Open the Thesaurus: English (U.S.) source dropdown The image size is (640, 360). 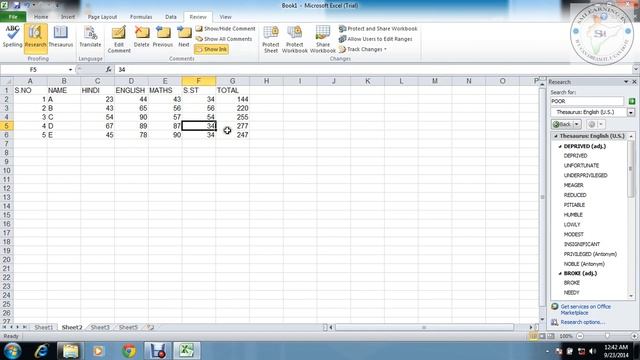[x=631, y=112]
